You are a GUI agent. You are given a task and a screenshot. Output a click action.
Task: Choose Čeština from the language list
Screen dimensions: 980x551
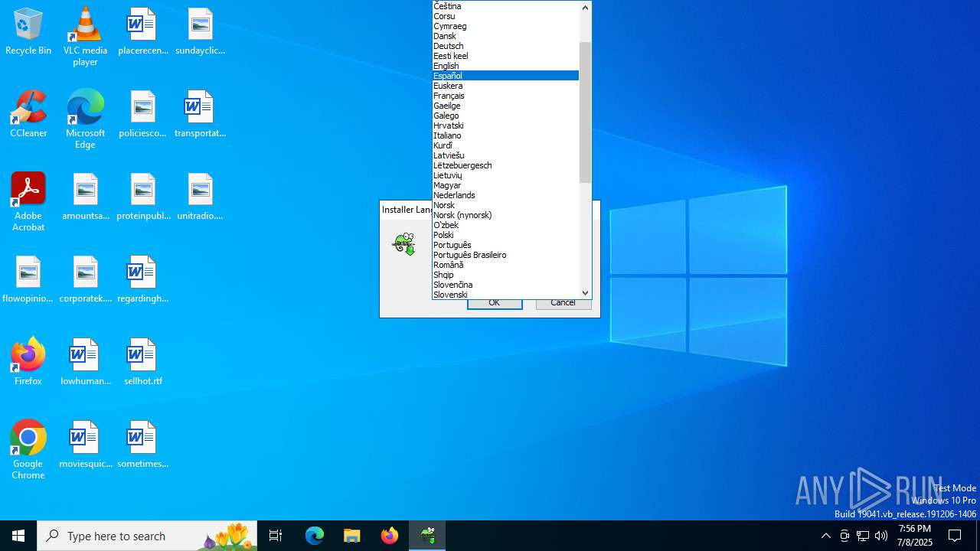[x=505, y=6]
